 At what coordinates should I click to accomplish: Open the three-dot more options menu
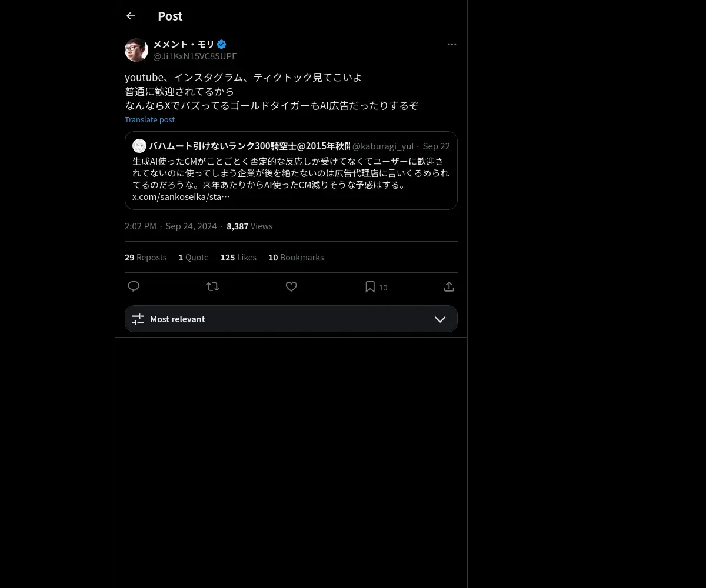point(452,44)
